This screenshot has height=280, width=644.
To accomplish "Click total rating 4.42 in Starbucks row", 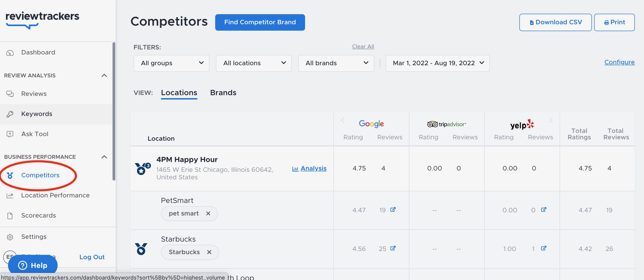I will 585,249.
